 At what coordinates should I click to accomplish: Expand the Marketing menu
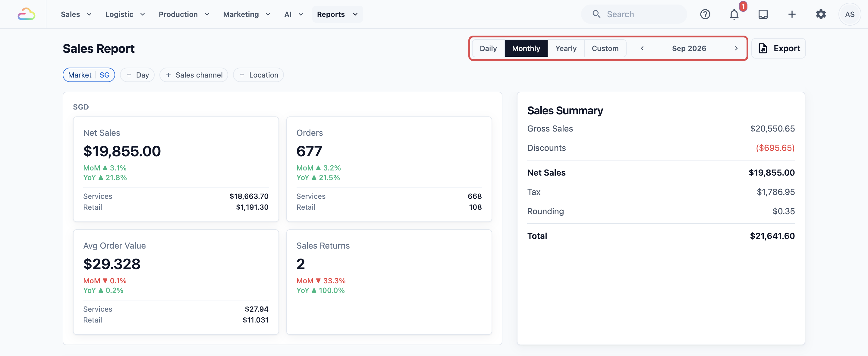pos(247,14)
